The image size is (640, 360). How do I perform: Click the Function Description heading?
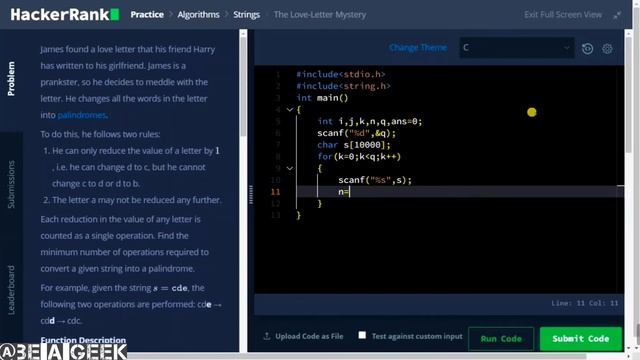coord(83,340)
